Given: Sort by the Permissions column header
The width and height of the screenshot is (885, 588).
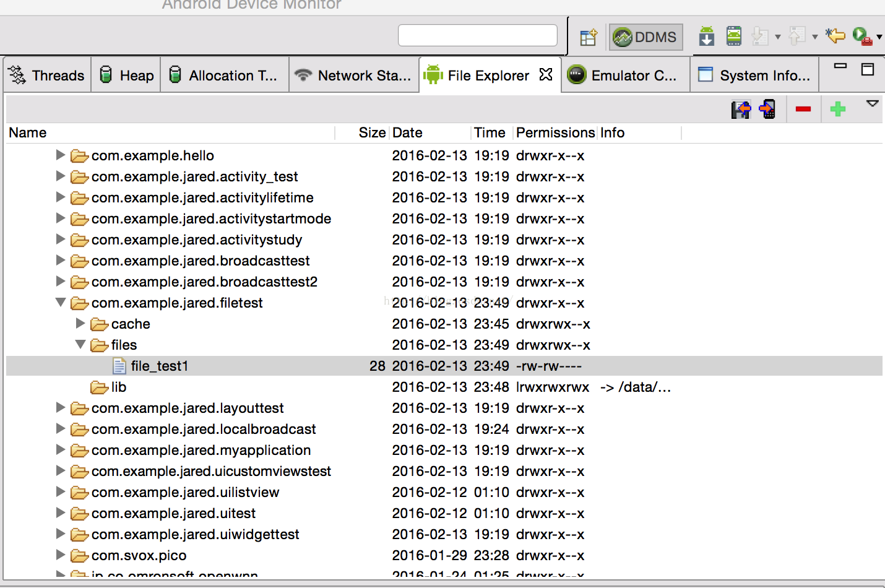Looking at the screenshot, I should 556,132.
